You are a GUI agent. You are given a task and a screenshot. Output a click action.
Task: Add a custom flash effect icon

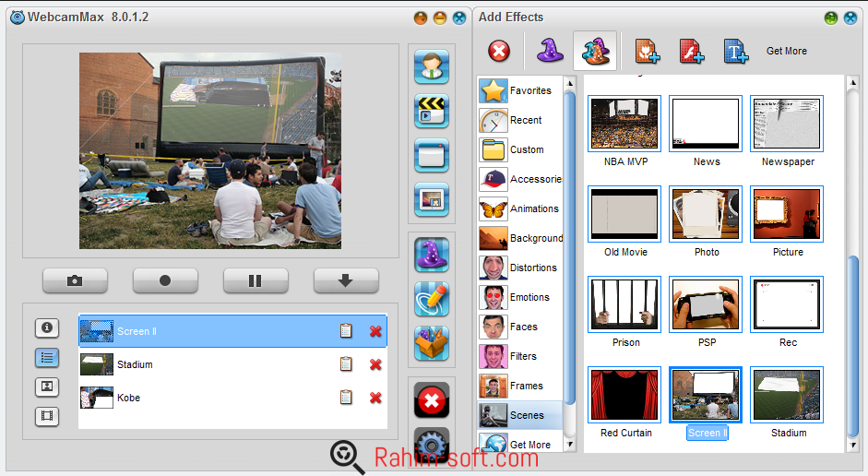[692, 51]
